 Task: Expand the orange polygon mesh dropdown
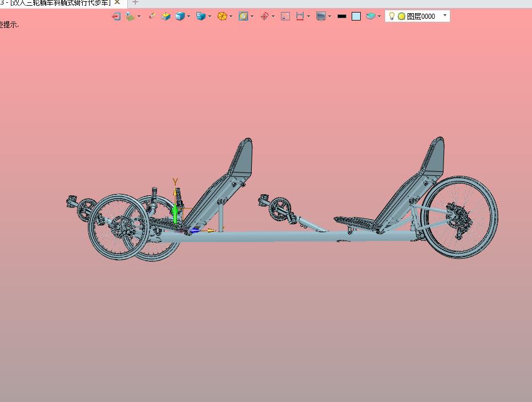pyautogui.click(x=231, y=17)
